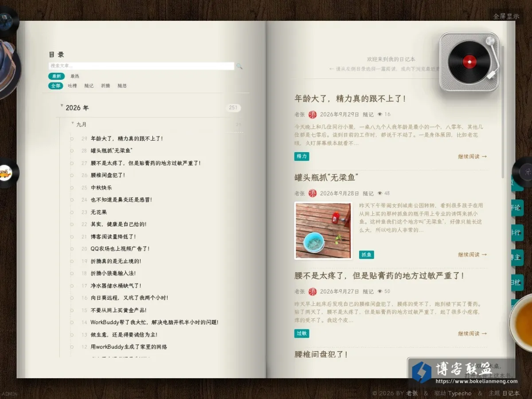Click the eye views icon showing 50
Viewport: 532px width, 399px height.
click(380, 291)
